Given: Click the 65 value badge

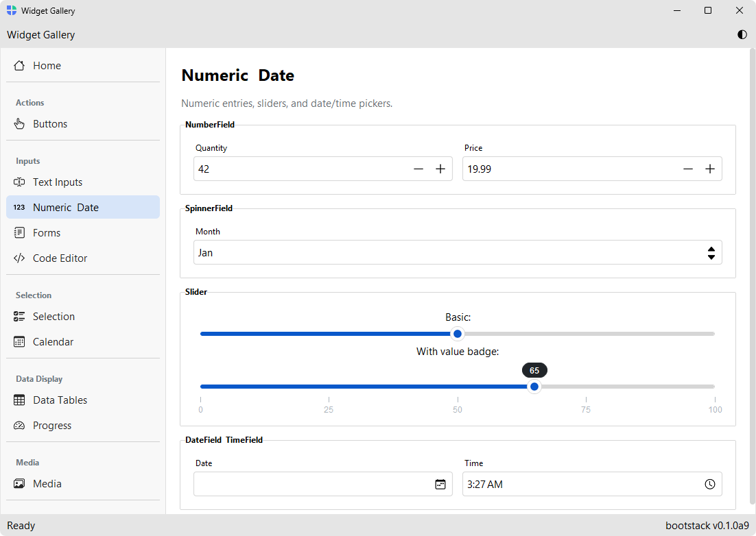Looking at the screenshot, I should (534, 370).
